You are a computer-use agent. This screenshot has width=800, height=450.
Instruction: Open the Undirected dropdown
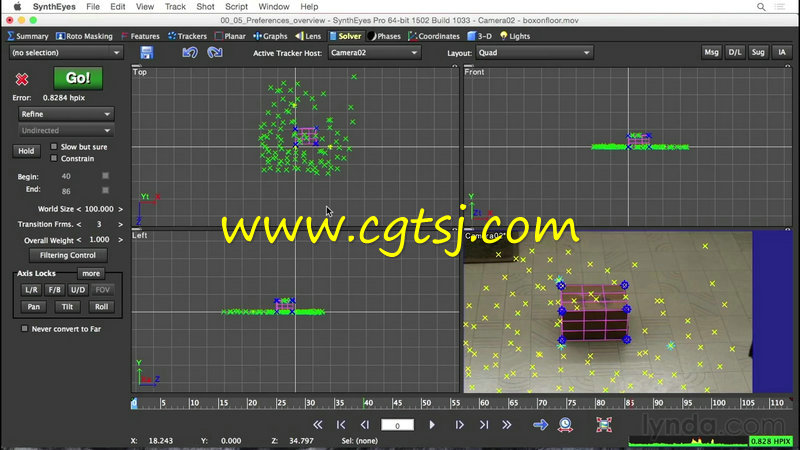(x=66, y=131)
